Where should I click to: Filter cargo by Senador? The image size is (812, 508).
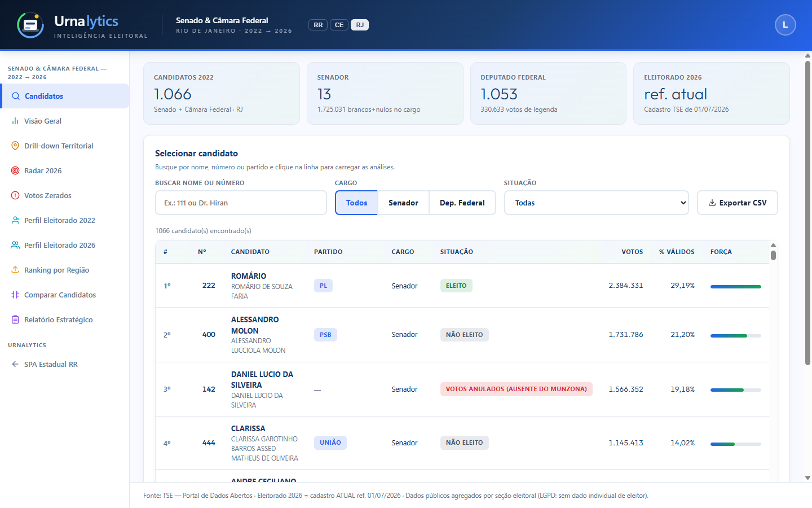click(x=403, y=203)
